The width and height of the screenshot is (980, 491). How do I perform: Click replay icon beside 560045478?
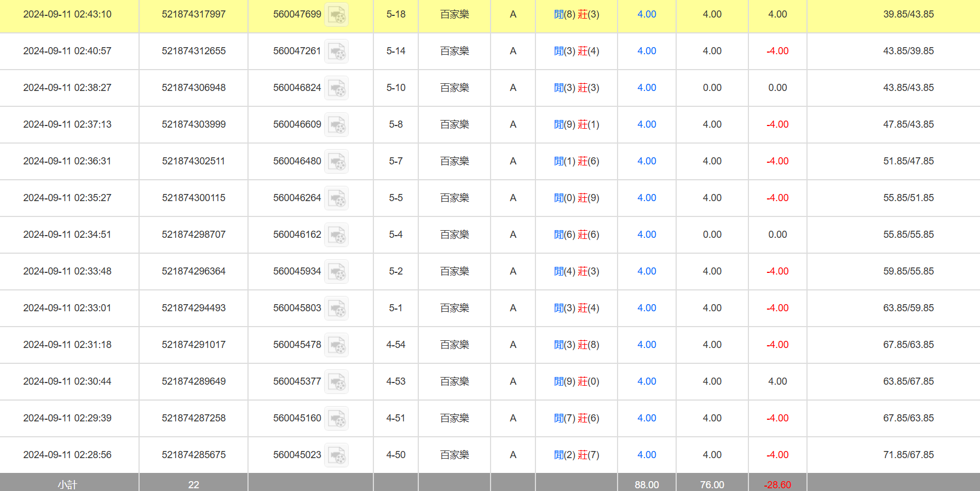pos(336,345)
